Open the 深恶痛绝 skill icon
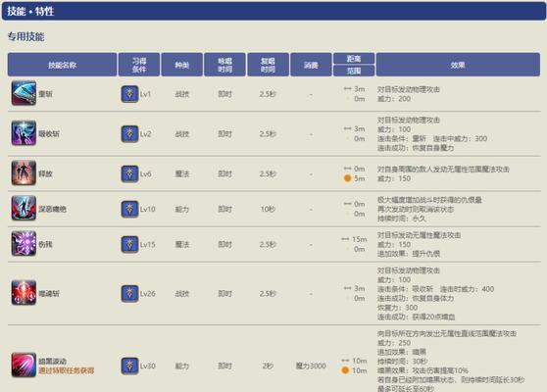This screenshot has height=392, width=547. coord(24,208)
